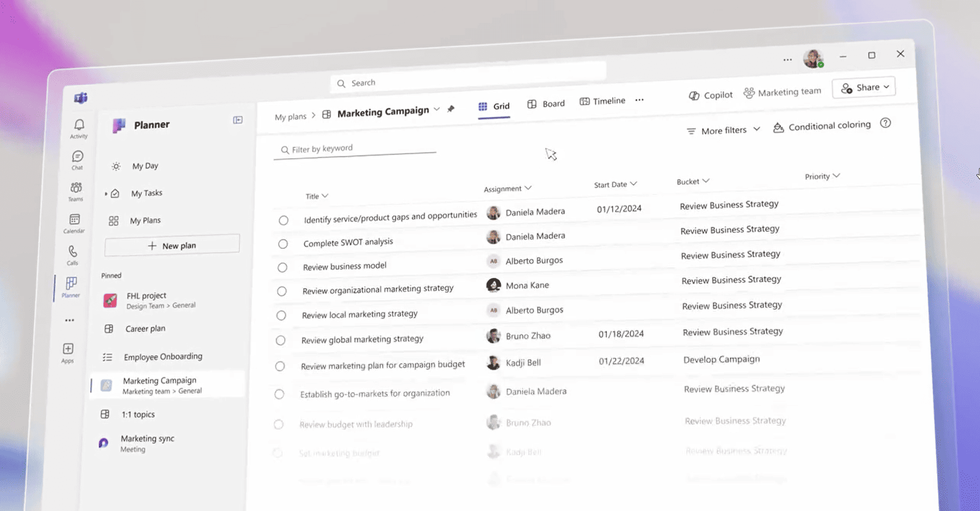The height and width of the screenshot is (511, 980).
Task: Click the Marketing sync meeting icon
Action: (103, 443)
